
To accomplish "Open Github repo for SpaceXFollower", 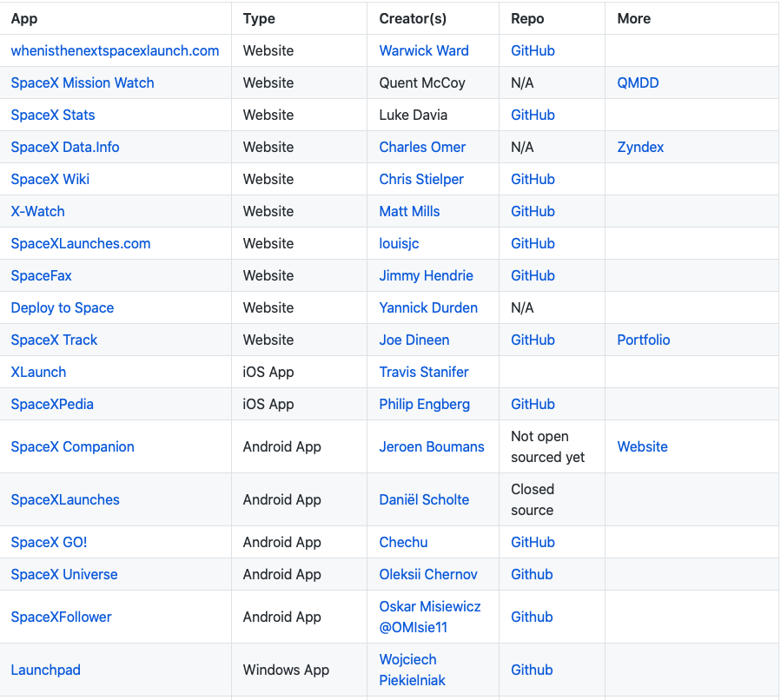I will point(532,617).
